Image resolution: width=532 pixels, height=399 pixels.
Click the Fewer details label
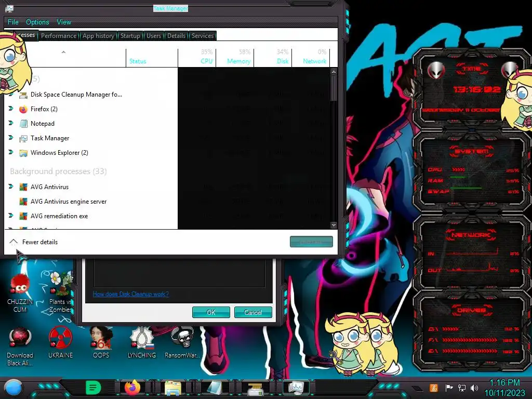[40, 242]
